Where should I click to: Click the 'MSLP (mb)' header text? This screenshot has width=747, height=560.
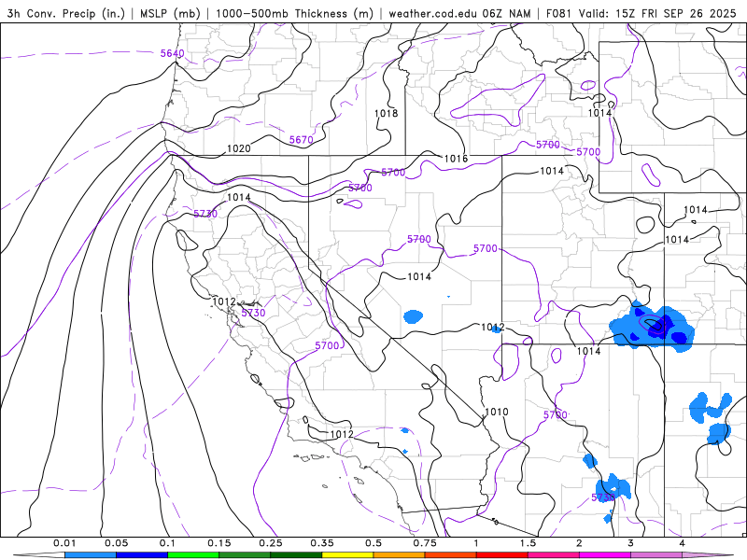pyautogui.click(x=171, y=13)
